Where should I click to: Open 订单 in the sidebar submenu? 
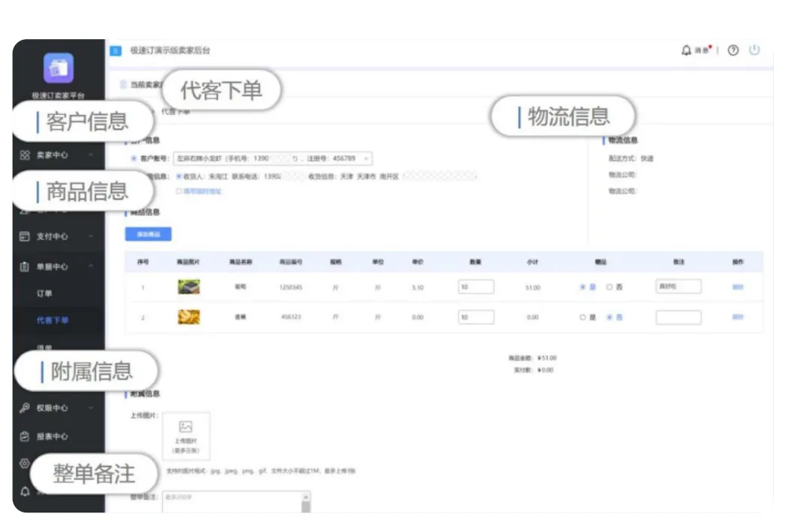point(44,293)
